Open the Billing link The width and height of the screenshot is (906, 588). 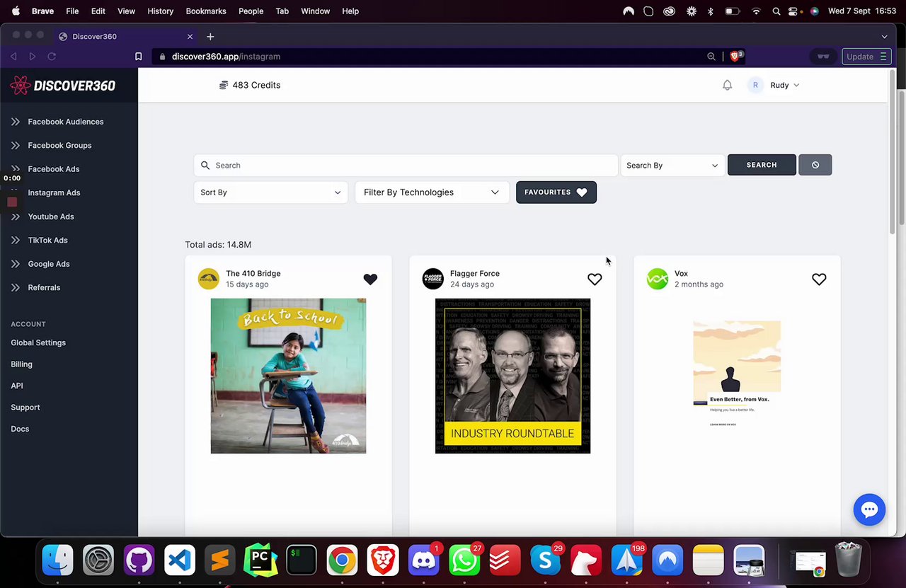pos(21,364)
